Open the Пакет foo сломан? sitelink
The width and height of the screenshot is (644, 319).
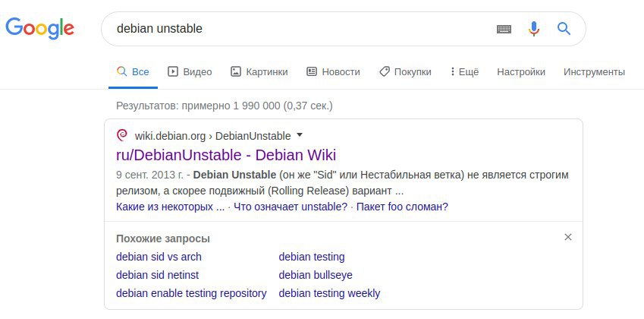tap(402, 207)
